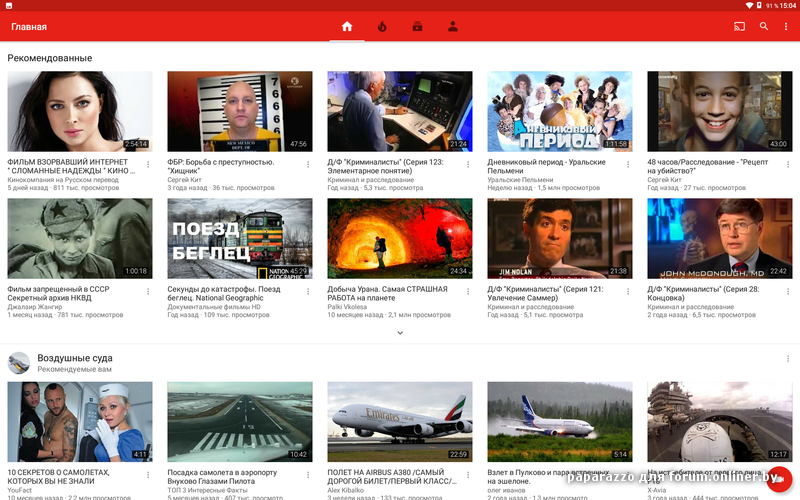The height and width of the screenshot is (500, 800).
Task: Open search with the magnifier icon
Action: click(x=764, y=26)
